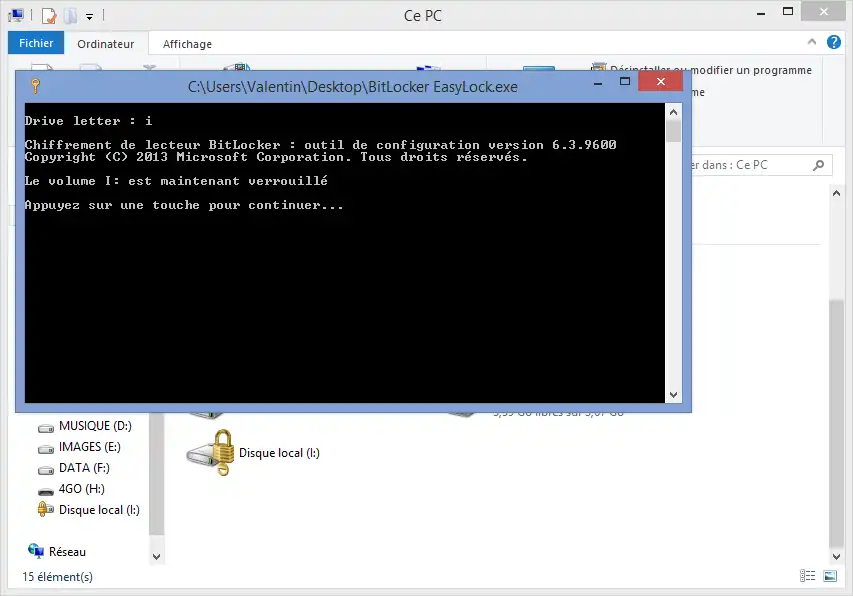853x596 pixels.
Task: Click 'Le volume I: est maintenant verrouillé' line
Action: coord(176,181)
